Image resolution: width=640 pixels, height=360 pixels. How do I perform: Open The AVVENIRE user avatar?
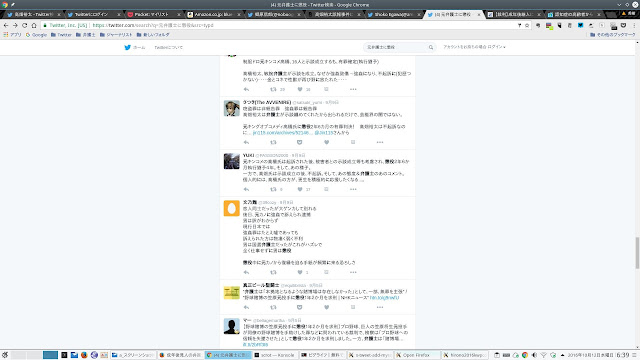pyautogui.click(x=231, y=108)
